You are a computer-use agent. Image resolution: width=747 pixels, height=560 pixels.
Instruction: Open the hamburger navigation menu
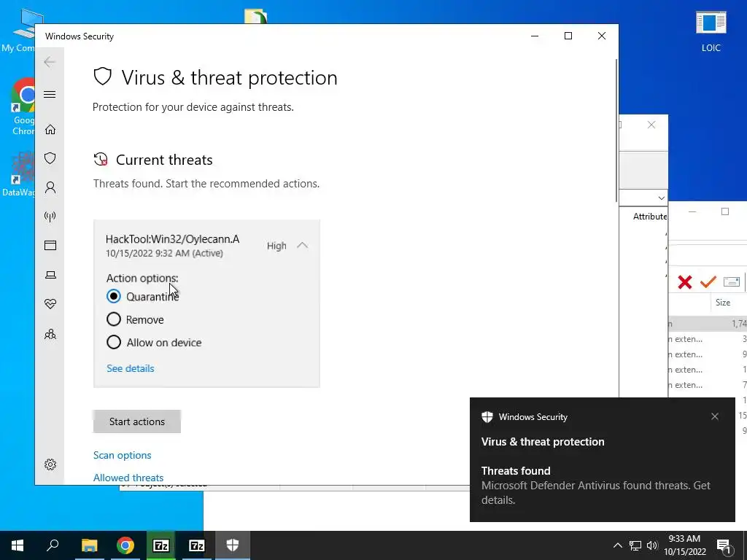50,94
